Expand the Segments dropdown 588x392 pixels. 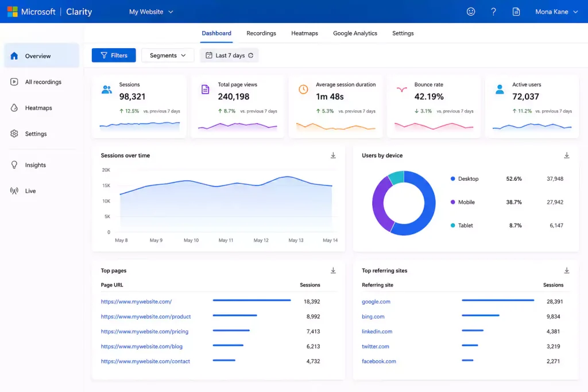(168, 56)
